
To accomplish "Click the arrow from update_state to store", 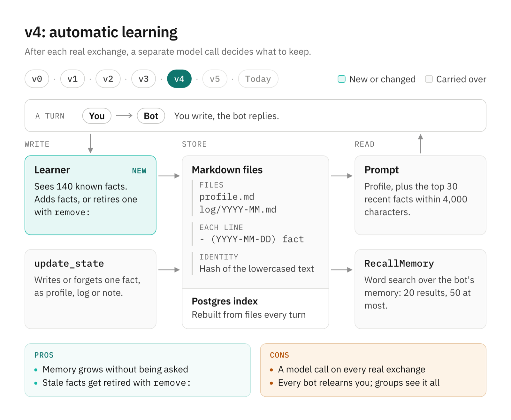I will click(x=169, y=270).
